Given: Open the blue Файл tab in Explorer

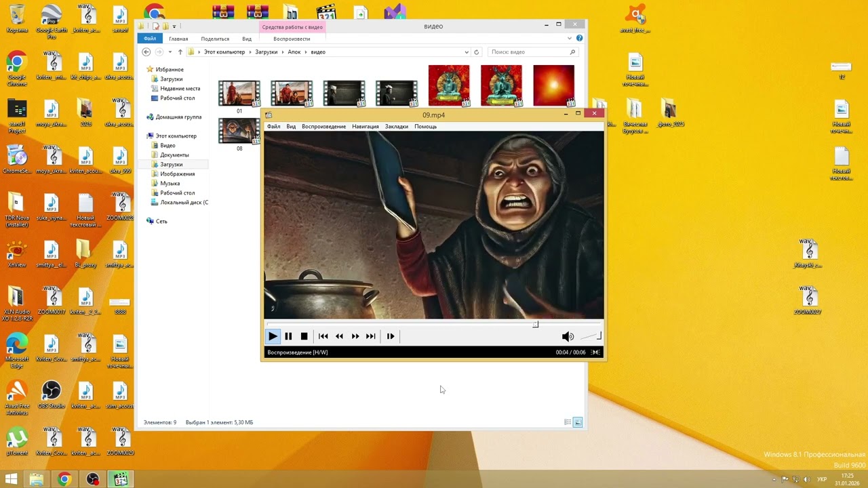Looking at the screenshot, I should (x=150, y=39).
